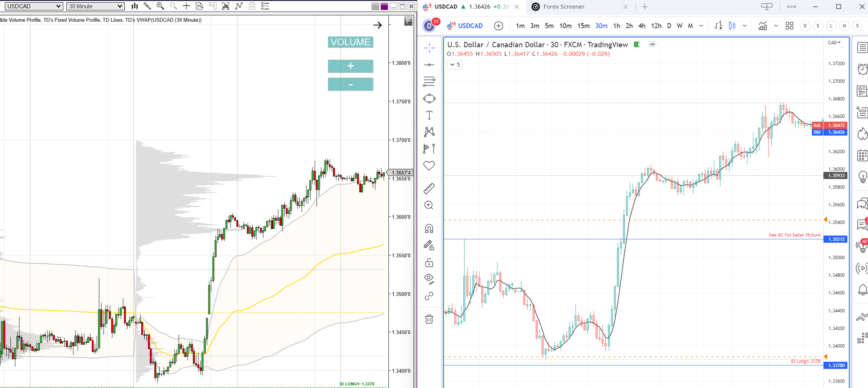
Task: Open the TradingView three-dots menu
Action: tap(792, 7)
